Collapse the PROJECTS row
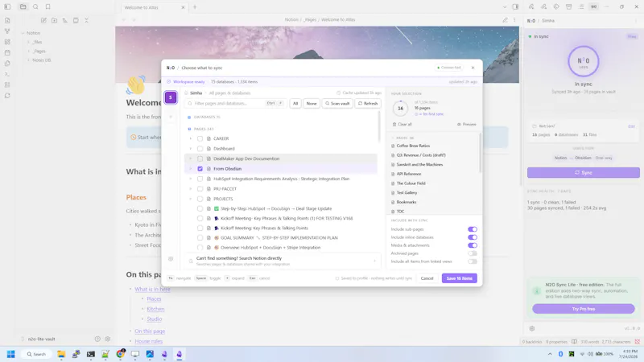 pos(191,199)
